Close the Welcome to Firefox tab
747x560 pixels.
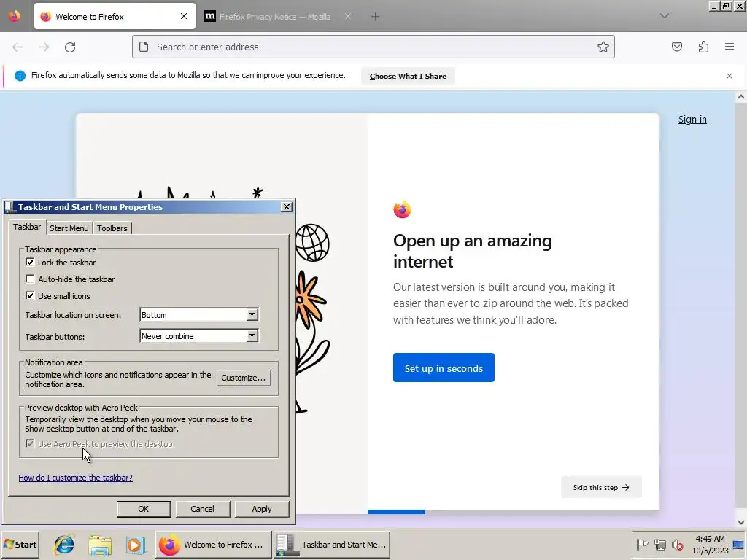click(184, 16)
